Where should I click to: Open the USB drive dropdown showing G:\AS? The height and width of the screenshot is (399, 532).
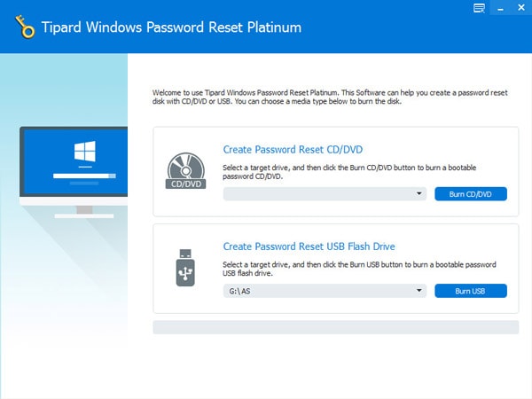coord(325,291)
